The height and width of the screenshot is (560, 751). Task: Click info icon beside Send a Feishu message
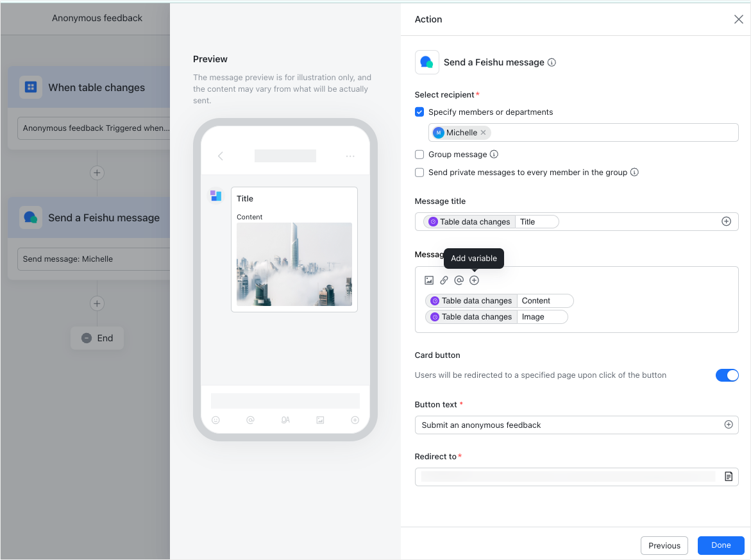(552, 63)
